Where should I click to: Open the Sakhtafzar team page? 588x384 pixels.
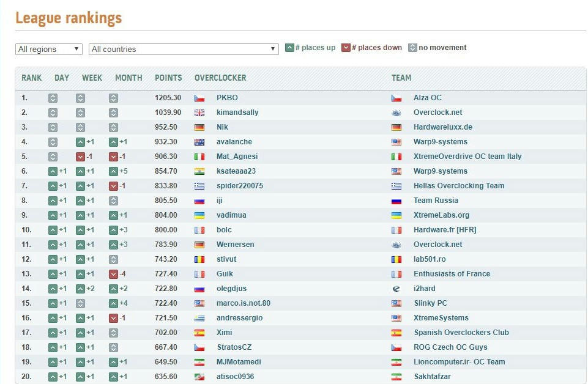[x=433, y=377]
